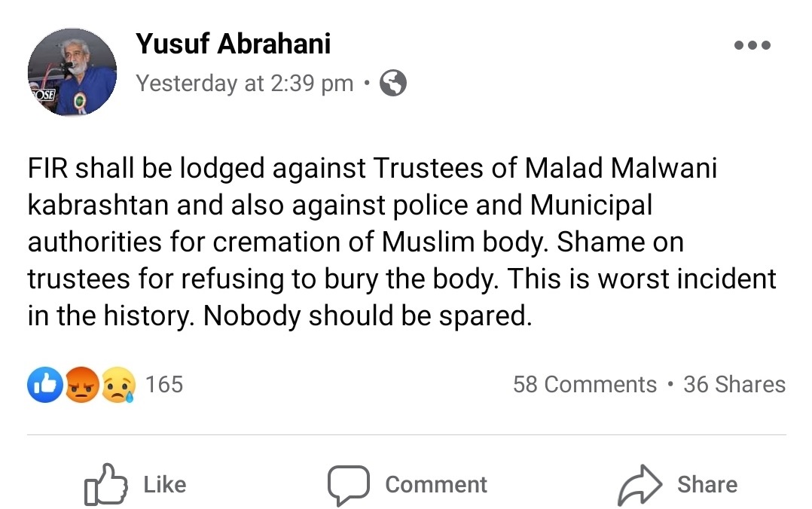
Task: Click the post's first line starting 'FIR shall'
Action: [x=372, y=168]
